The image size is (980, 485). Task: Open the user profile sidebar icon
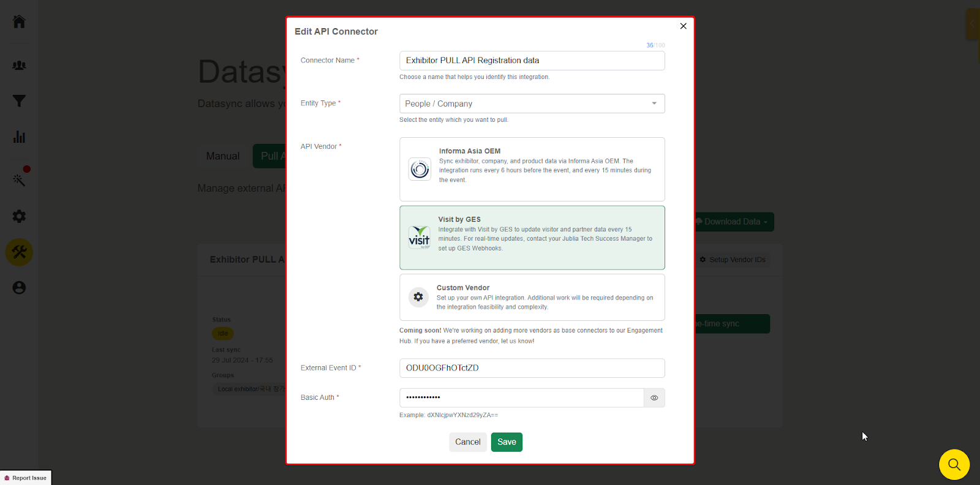[x=19, y=288]
